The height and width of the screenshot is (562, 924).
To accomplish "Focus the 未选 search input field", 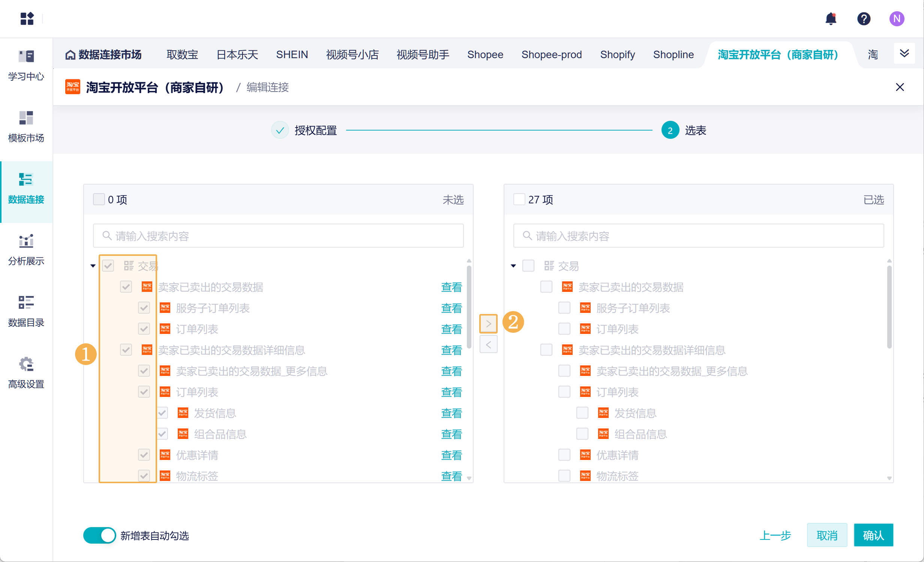I will pyautogui.click(x=278, y=236).
